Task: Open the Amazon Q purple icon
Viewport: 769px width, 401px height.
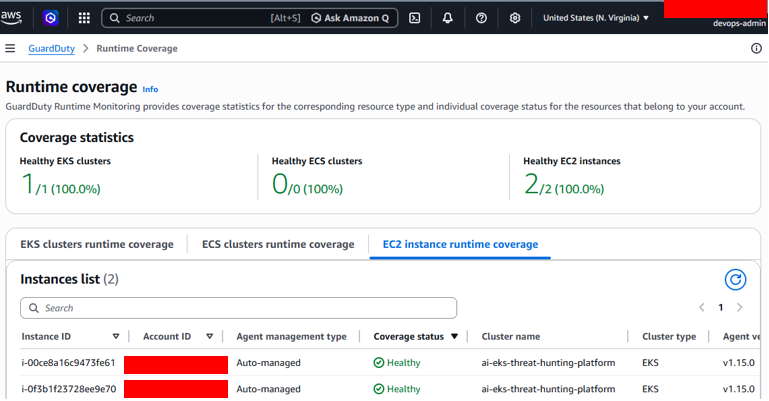Action: [50, 18]
